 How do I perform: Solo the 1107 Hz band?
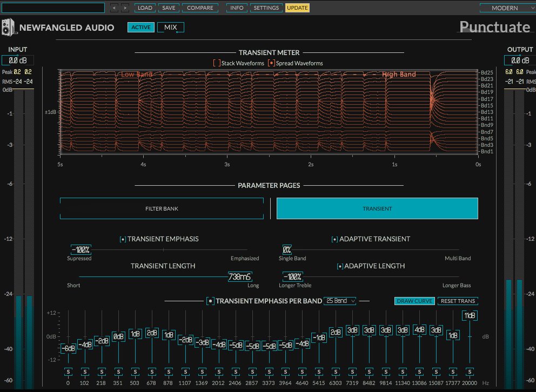click(x=186, y=371)
